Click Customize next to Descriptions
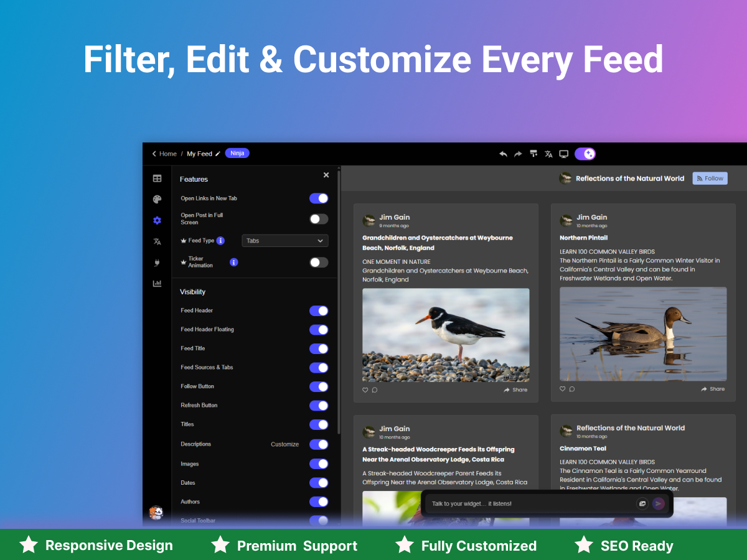 click(x=284, y=444)
